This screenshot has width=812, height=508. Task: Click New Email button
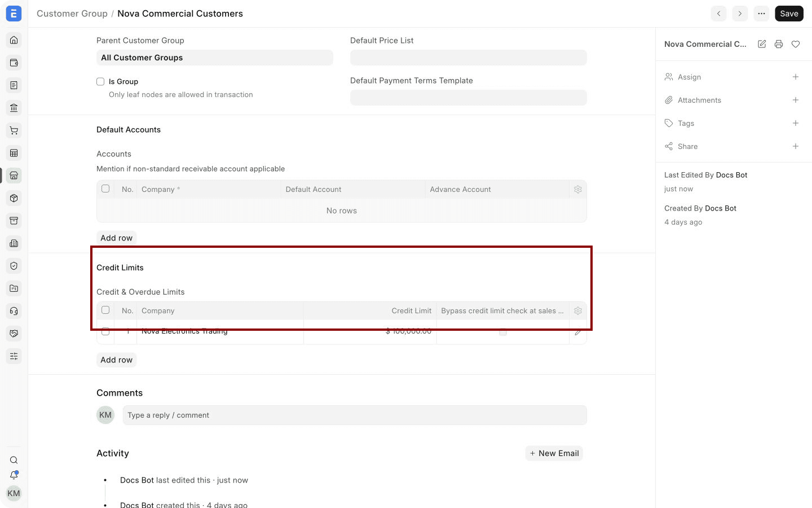tap(554, 453)
